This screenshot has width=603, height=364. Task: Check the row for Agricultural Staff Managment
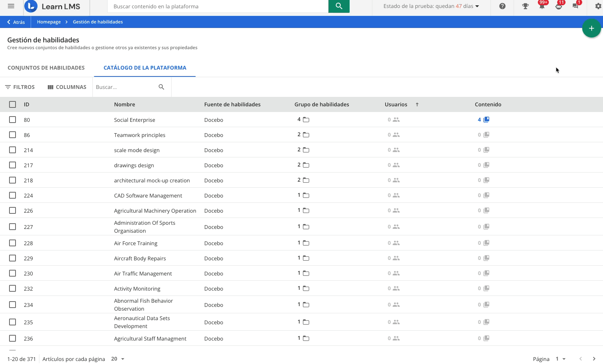[x=12, y=338]
